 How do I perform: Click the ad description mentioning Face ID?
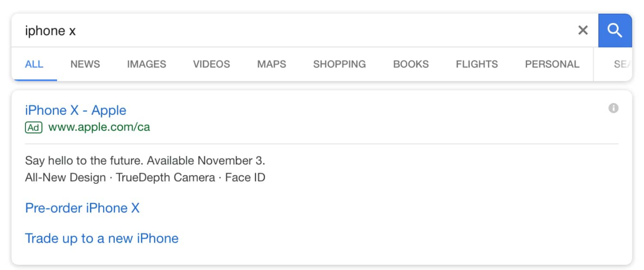click(x=145, y=178)
